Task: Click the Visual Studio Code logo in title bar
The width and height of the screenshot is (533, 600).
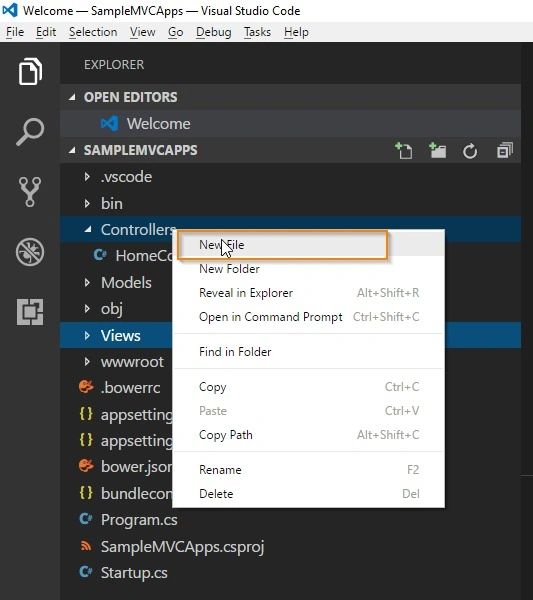Action: (10, 10)
